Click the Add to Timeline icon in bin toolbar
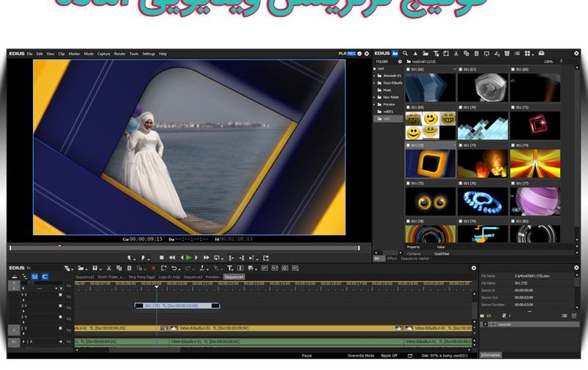This screenshot has height=370, width=588. [x=497, y=54]
